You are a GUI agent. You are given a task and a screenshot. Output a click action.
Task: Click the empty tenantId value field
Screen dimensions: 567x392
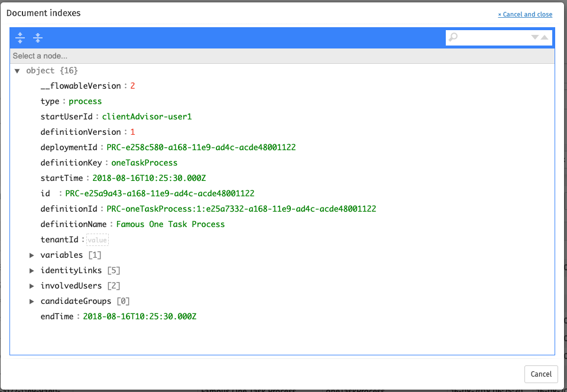pyautogui.click(x=98, y=240)
